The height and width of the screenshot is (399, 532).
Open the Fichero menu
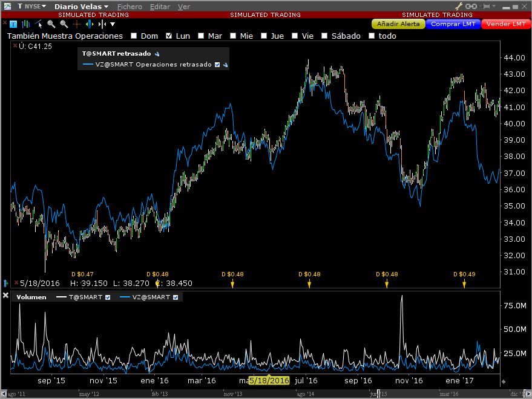pos(130,6)
